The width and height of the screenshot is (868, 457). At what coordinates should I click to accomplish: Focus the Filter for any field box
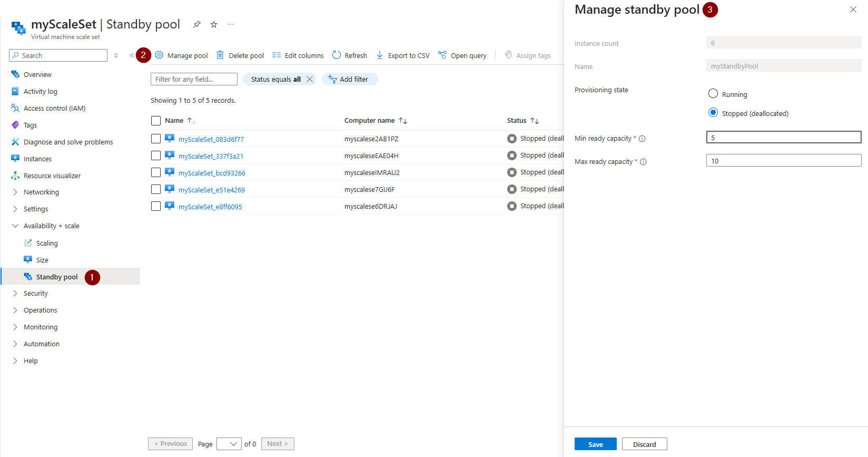194,79
